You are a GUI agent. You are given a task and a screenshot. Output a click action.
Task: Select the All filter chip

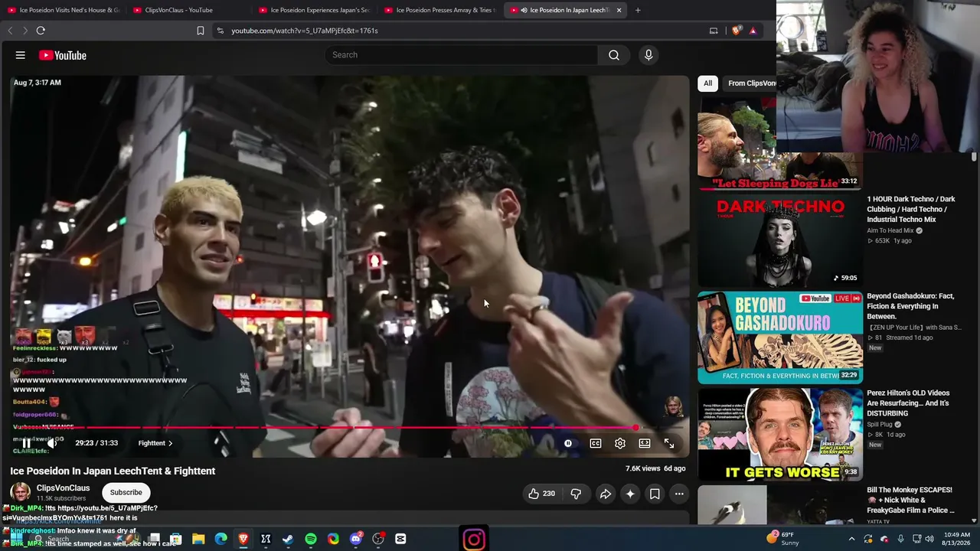click(707, 83)
